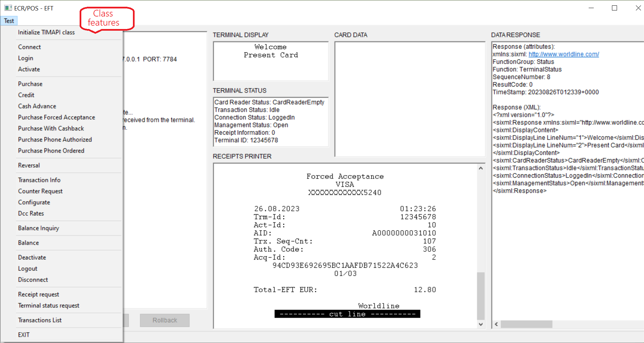Click masked card number ending 5240
Viewport: 644px width, 343px height.
click(x=345, y=193)
